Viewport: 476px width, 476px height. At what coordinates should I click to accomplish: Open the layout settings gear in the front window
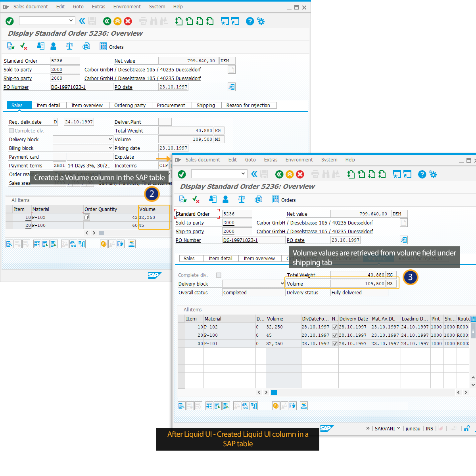click(x=433, y=174)
